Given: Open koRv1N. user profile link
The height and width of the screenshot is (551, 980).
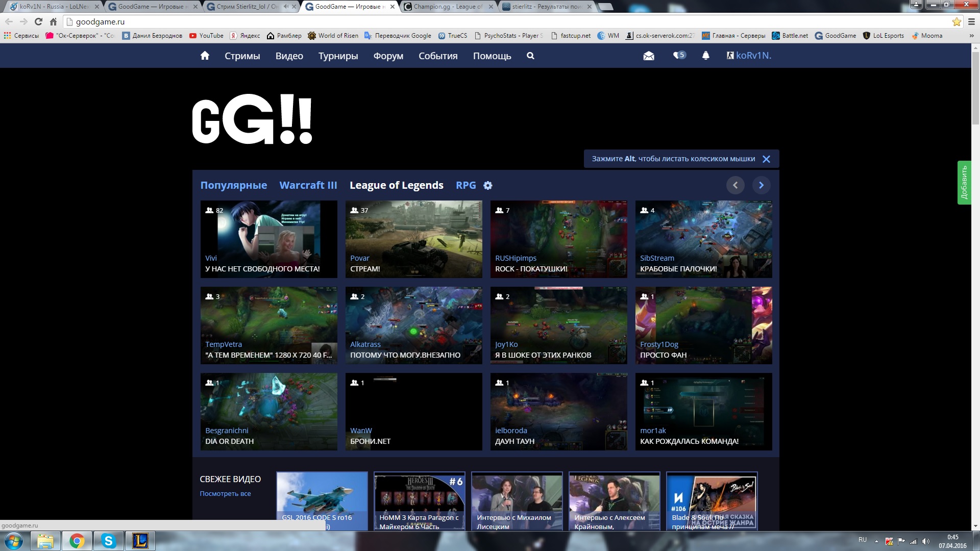Looking at the screenshot, I should coord(749,55).
